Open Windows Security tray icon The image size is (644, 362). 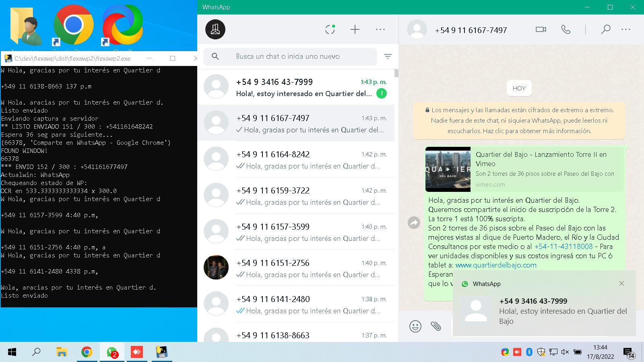coord(541,352)
